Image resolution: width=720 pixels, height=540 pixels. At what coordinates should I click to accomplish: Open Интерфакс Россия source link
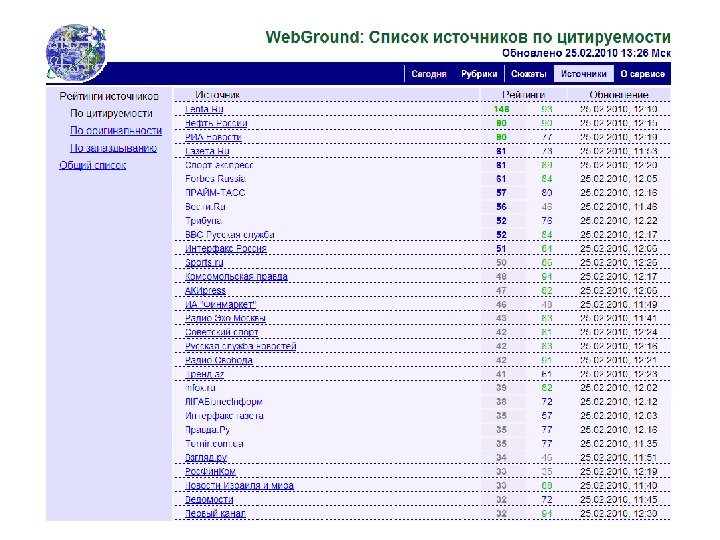pyautogui.click(x=225, y=248)
